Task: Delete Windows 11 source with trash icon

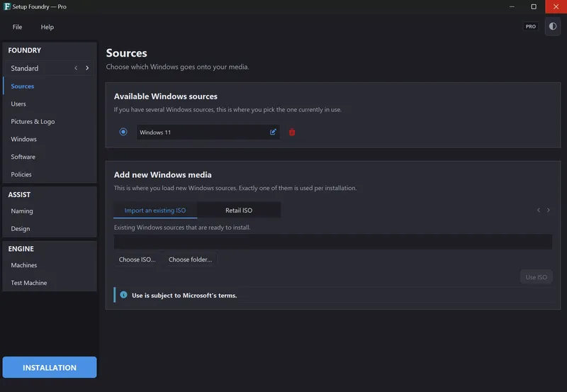Action: click(x=292, y=133)
